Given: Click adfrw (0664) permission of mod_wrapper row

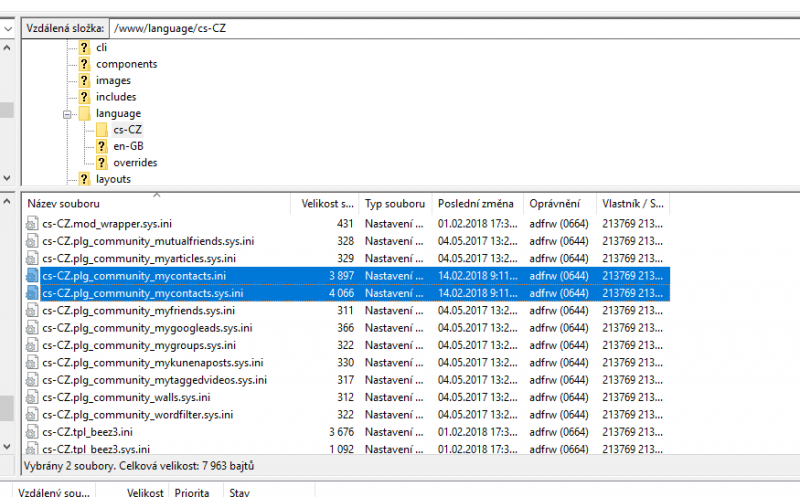Looking at the screenshot, I should point(559,223).
